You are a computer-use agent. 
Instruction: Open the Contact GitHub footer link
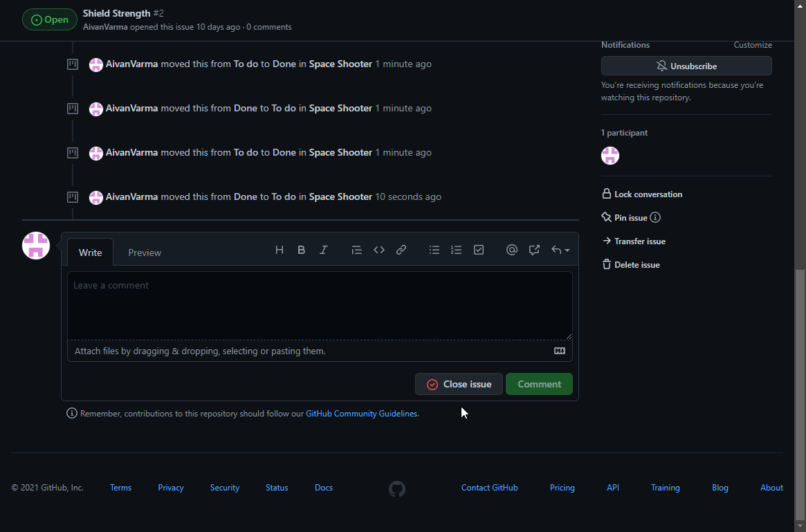pos(489,487)
